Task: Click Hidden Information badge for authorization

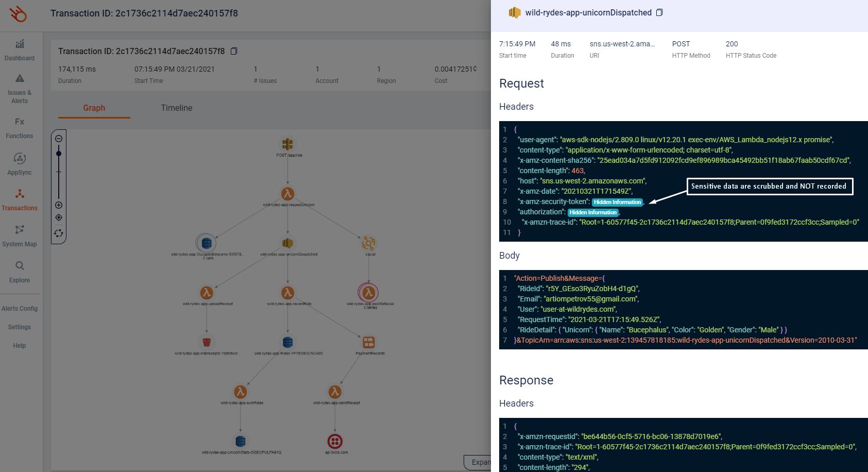Action: (593, 212)
